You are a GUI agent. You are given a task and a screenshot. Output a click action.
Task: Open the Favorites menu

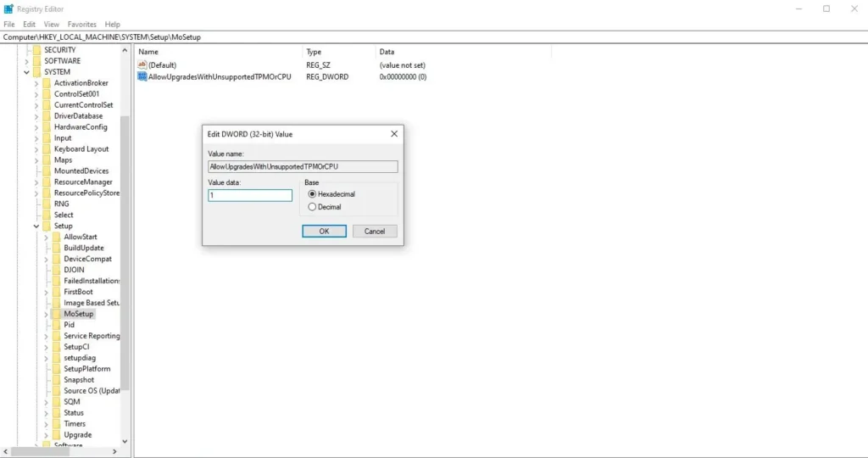tap(82, 25)
